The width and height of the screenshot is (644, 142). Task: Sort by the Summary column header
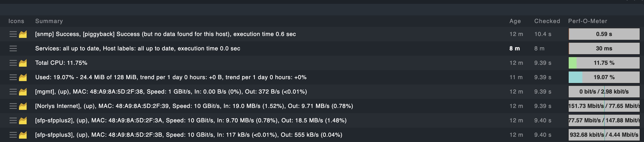tap(49, 21)
